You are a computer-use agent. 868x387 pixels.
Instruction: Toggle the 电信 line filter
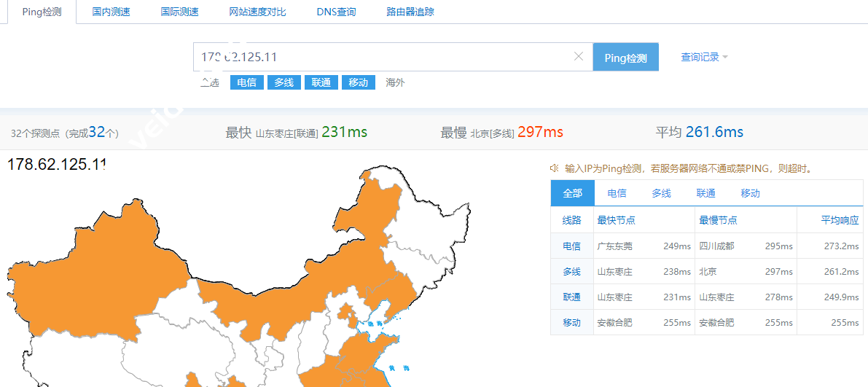(247, 82)
